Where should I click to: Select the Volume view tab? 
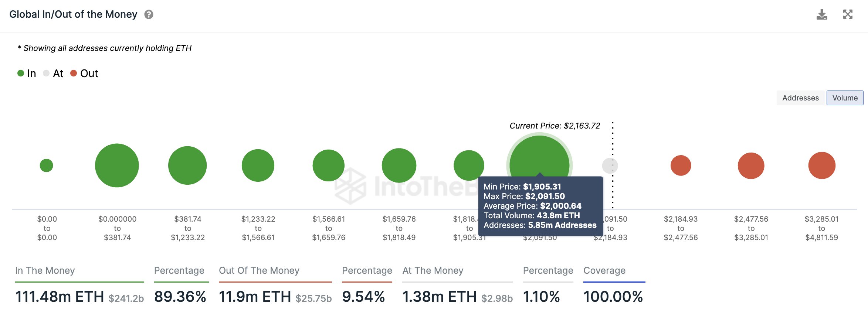[x=845, y=98]
